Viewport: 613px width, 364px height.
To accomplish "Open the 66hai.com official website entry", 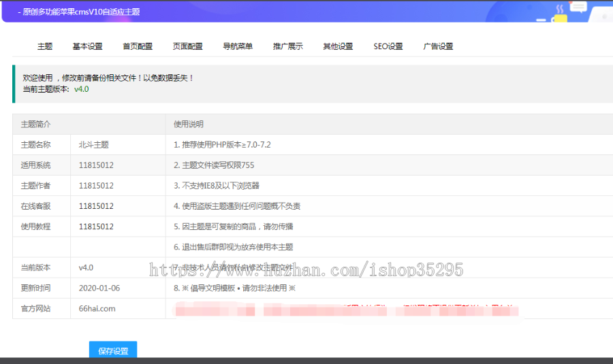I will click(97, 308).
